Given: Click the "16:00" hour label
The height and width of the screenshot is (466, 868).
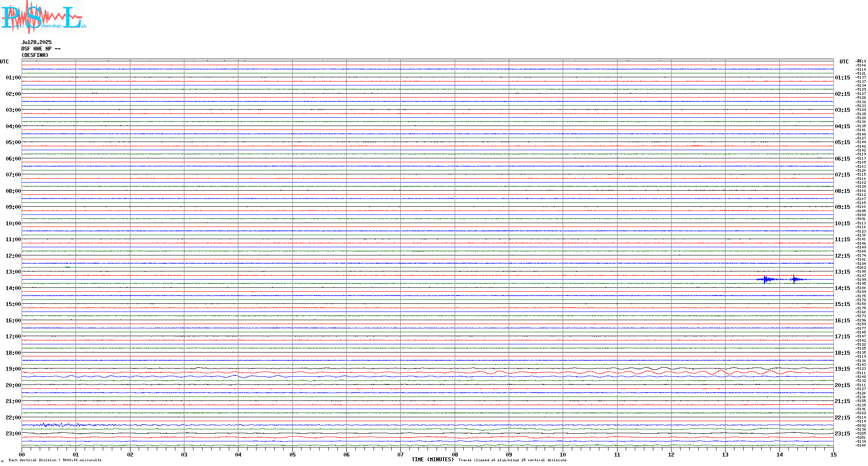Looking at the screenshot, I should (13, 321).
